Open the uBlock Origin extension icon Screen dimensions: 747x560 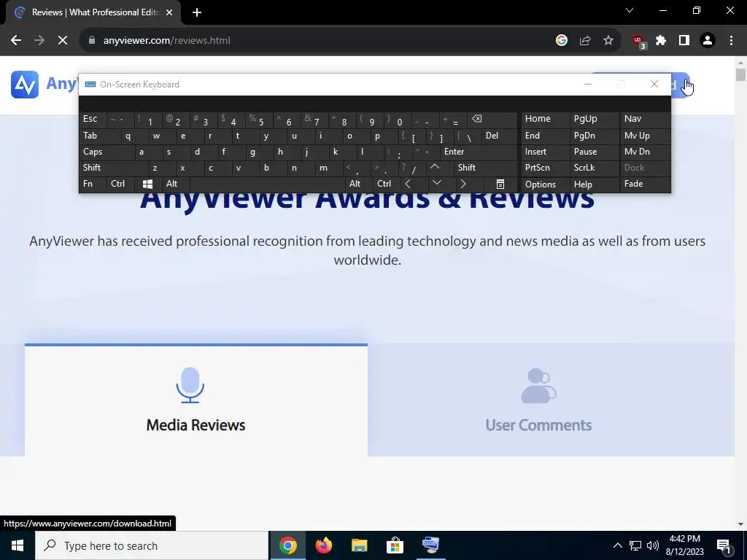(638, 42)
